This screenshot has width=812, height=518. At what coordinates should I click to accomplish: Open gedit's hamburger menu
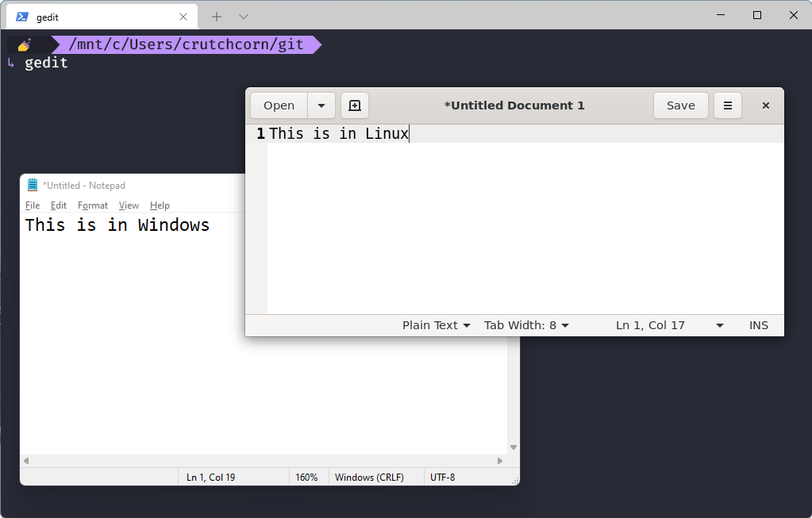tap(727, 105)
